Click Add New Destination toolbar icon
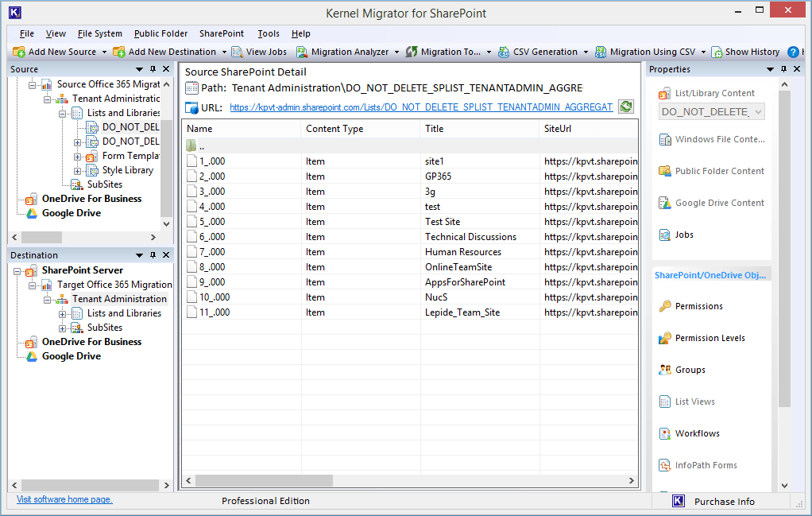 [119, 52]
